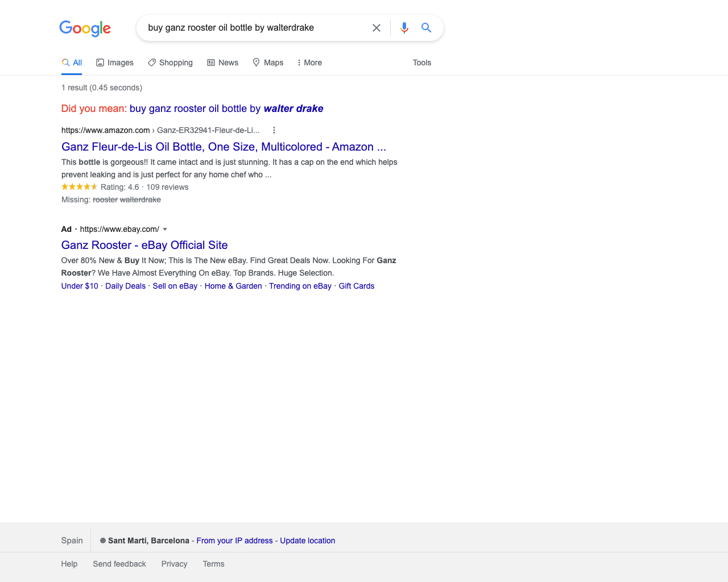Open the Trending on eBay sitelink
The width and height of the screenshot is (728, 582).
(x=300, y=286)
